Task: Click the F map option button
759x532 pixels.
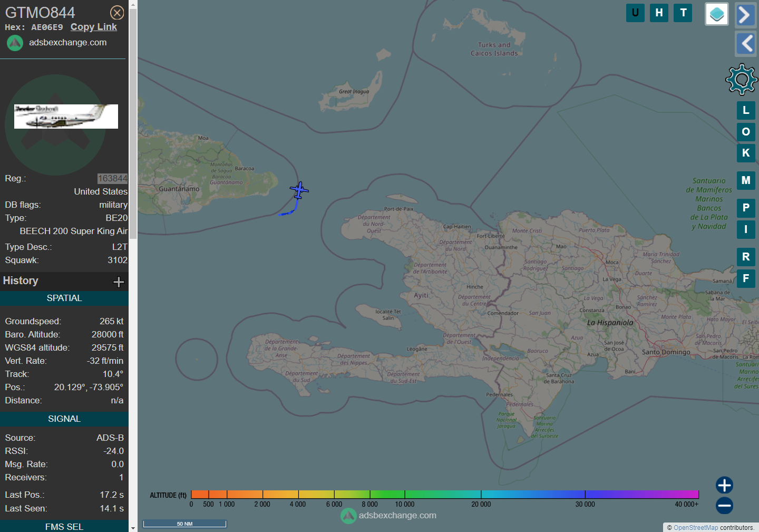Action: pos(746,278)
